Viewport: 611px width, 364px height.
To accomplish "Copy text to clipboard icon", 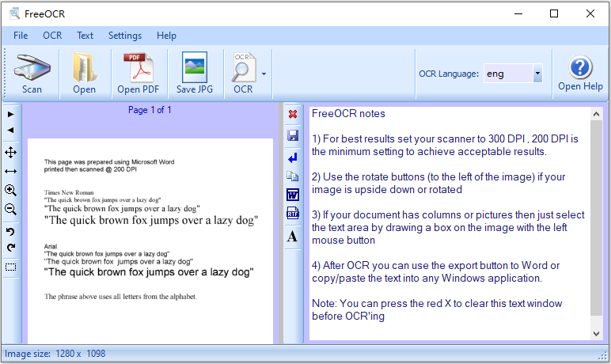I will pos(293,176).
